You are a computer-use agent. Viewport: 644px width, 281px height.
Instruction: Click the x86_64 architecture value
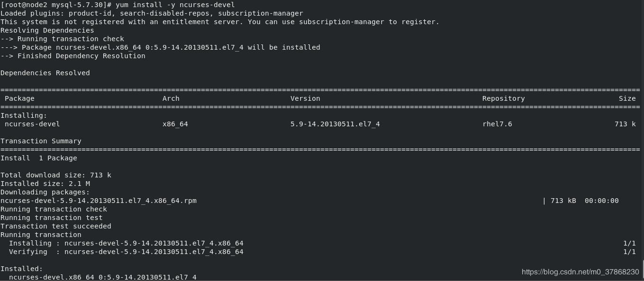[x=175, y=124]
